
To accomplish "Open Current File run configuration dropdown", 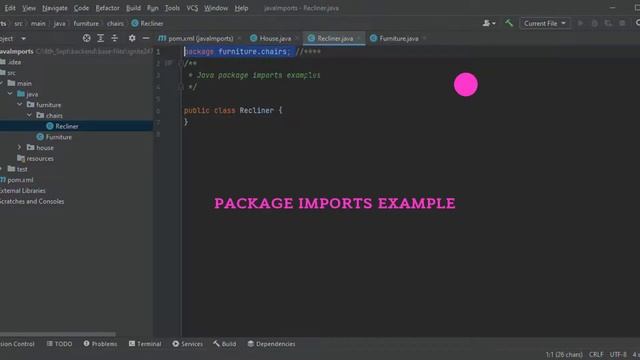I will 544,23.
